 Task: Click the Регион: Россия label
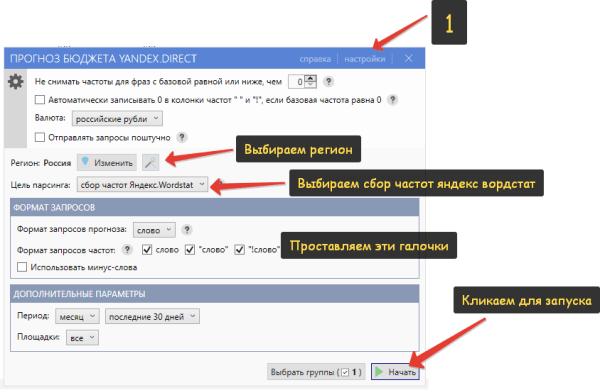[41, 163]
